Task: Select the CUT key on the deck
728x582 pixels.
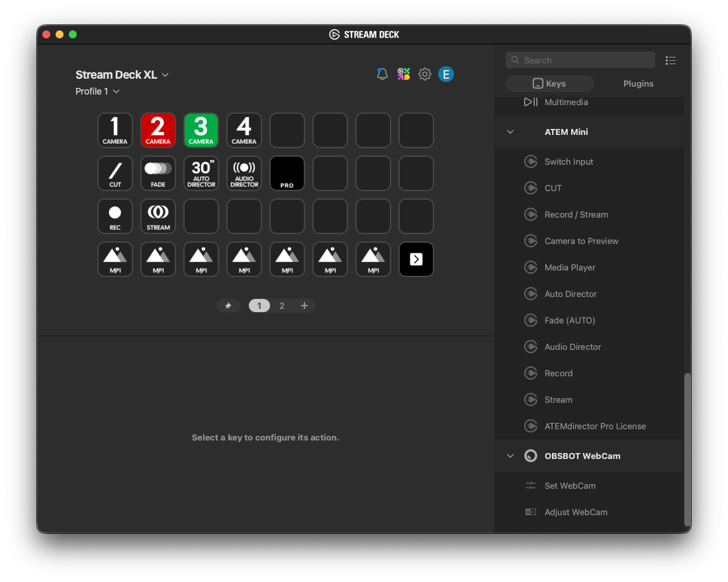Action: click(115, 173)
